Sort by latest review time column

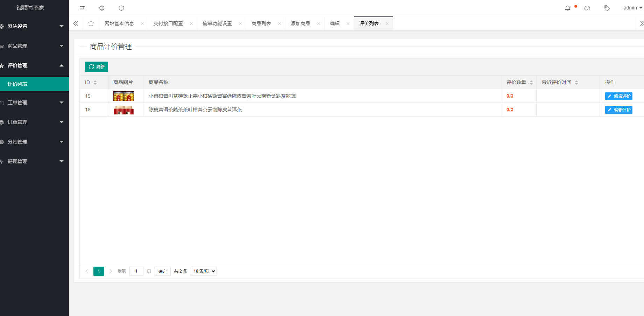point(576,83)
